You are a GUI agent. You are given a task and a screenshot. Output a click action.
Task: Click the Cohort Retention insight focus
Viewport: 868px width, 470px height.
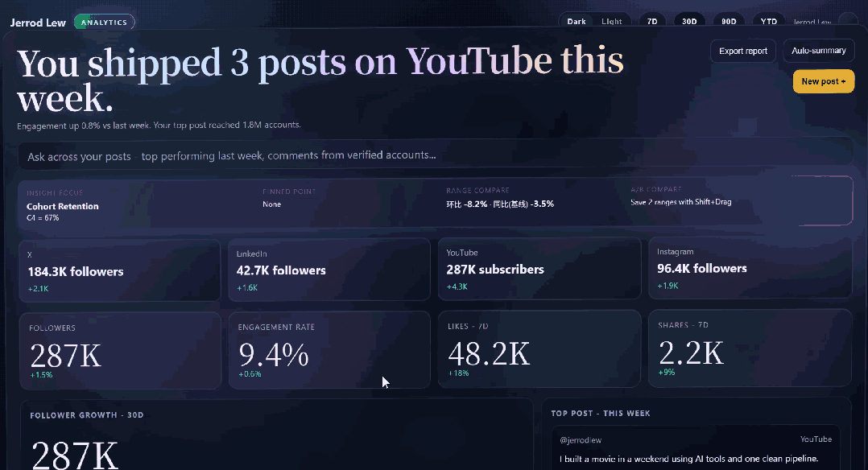63,206
